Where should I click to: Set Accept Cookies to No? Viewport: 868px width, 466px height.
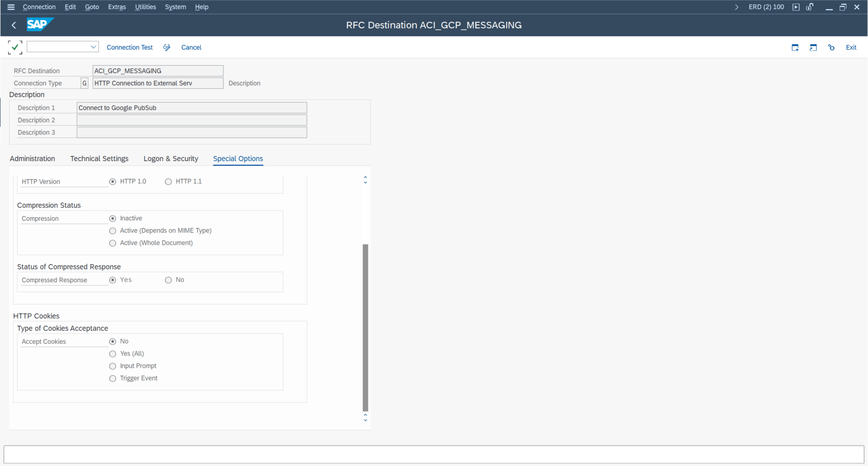(113, 342)
